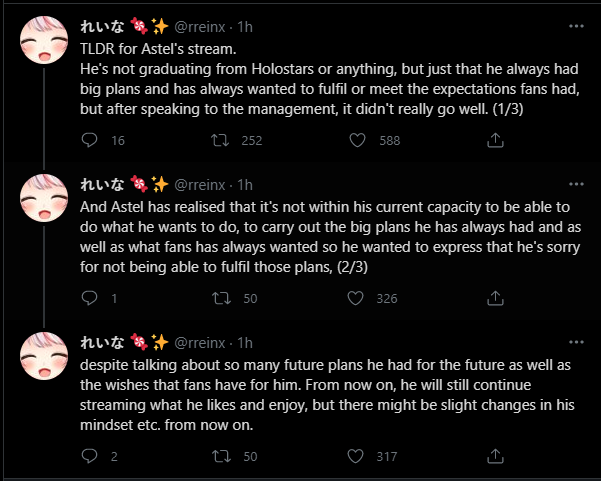This screenshot has height=481, width=601.
Task: Reply to the first tweet (1/3)
Action: pyautogui.click(x=89, y=140)
